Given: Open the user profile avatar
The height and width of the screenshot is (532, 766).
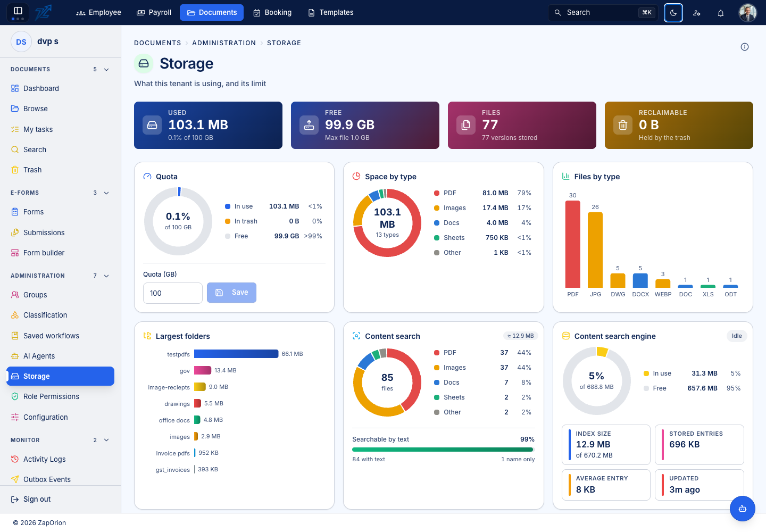Looking at the screenshot, I should point(748,13).
